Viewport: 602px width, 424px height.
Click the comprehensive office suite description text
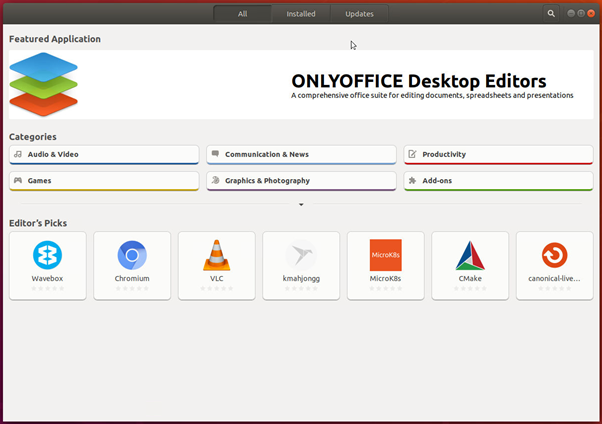tap(432, 95)
